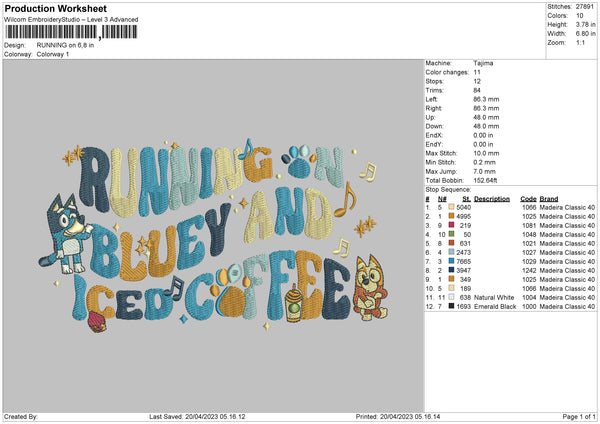Image resolution: width=600 pixels, height=424 pixels.
Task: Select the Total Bobbin value 152.64ft
Action: [x=485, y=180]
